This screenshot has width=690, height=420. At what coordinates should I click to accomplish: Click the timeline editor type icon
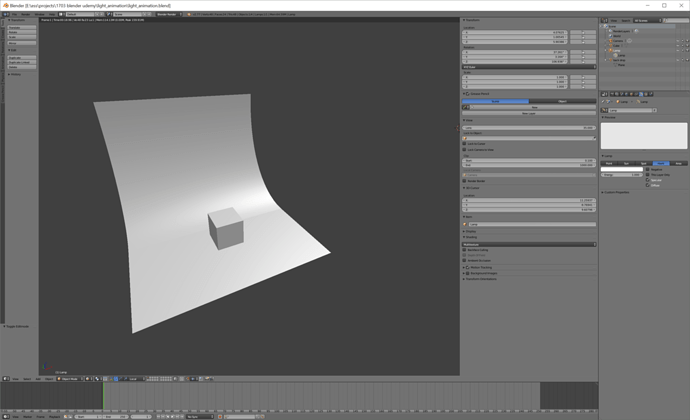tap(6, 416)
